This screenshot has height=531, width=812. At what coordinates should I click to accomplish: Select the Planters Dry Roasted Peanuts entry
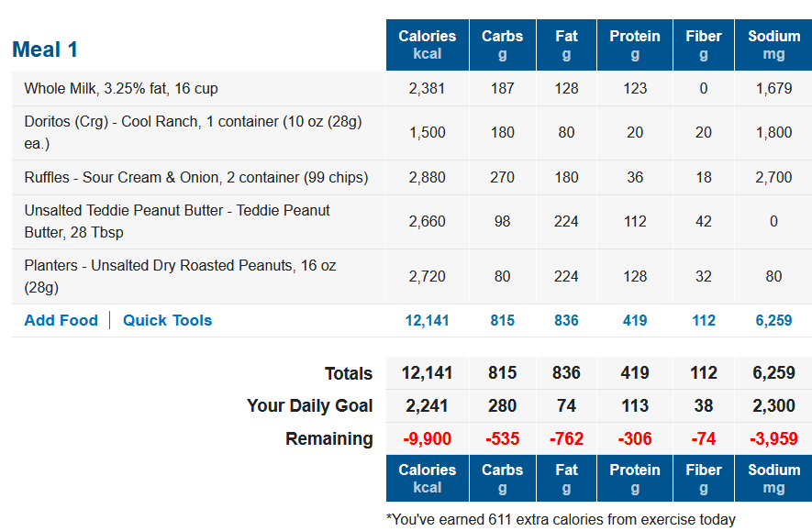point(180,276)
